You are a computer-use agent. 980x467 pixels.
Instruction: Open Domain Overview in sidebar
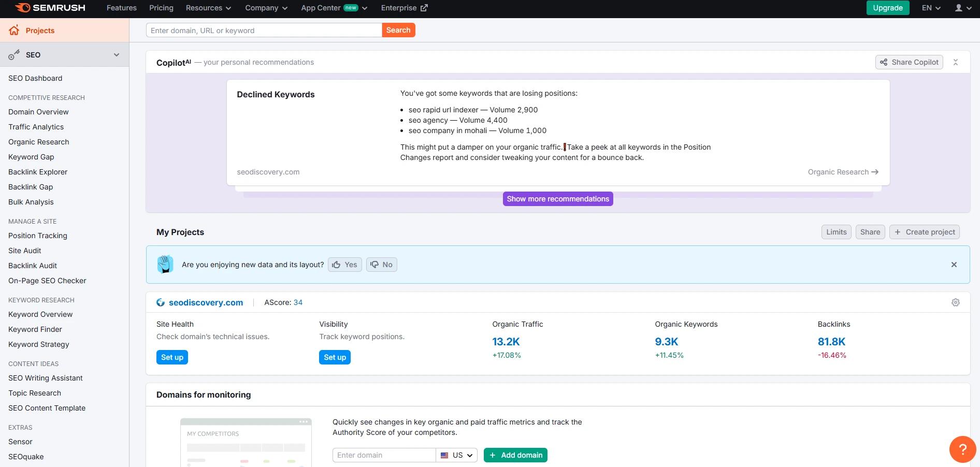(x=38, y=112)
